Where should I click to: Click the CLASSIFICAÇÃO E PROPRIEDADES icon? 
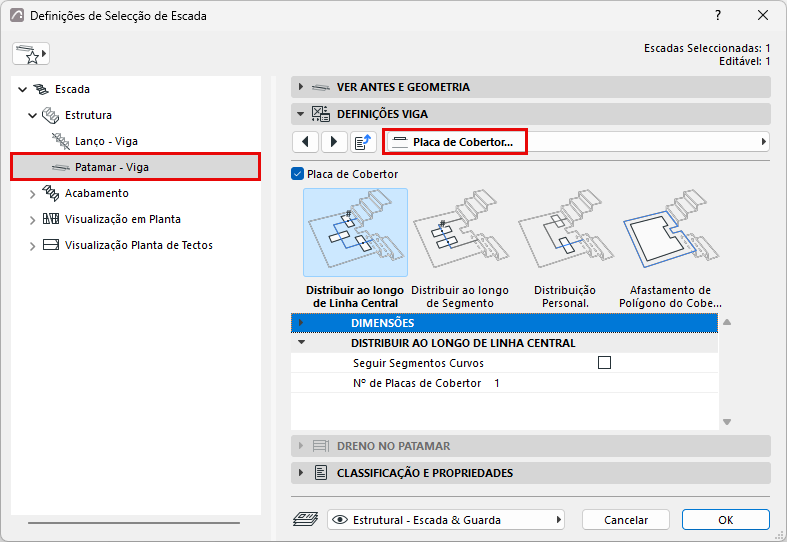[321, 473]
